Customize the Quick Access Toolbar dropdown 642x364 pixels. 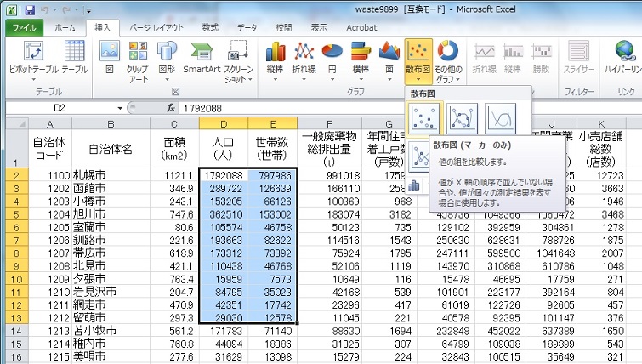pos(88,11)
